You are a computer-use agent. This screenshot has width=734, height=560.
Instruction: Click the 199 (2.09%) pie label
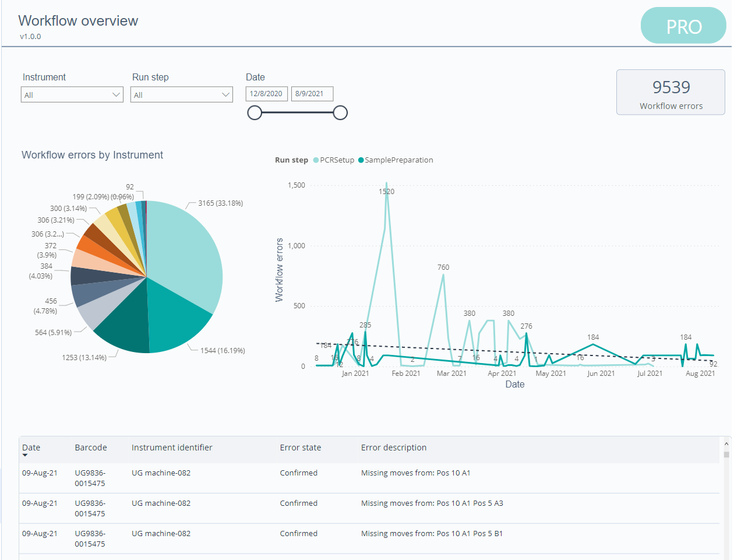pyautogui.click(x=91, y=197)
